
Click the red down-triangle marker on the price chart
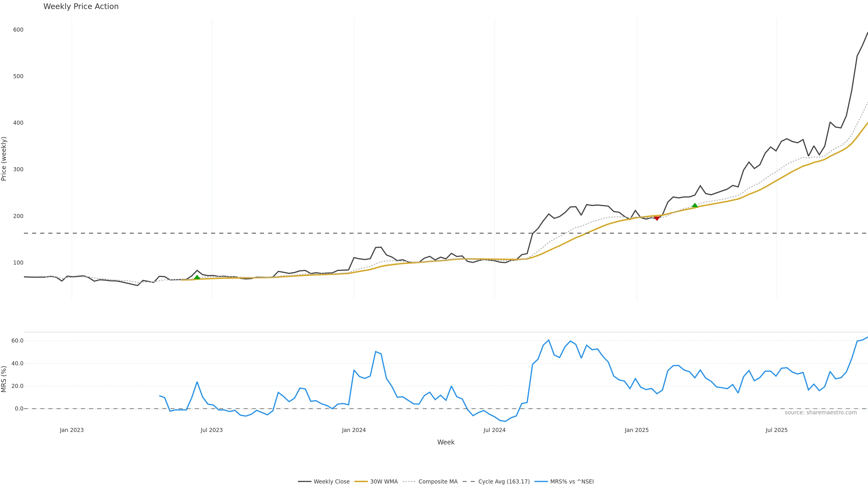coord(657,218)
